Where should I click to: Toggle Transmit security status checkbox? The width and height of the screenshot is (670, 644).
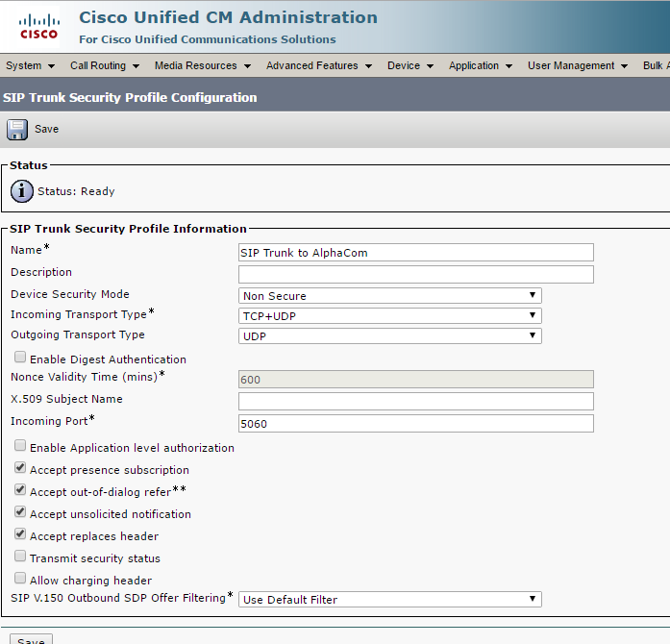[x=21, y=557]
